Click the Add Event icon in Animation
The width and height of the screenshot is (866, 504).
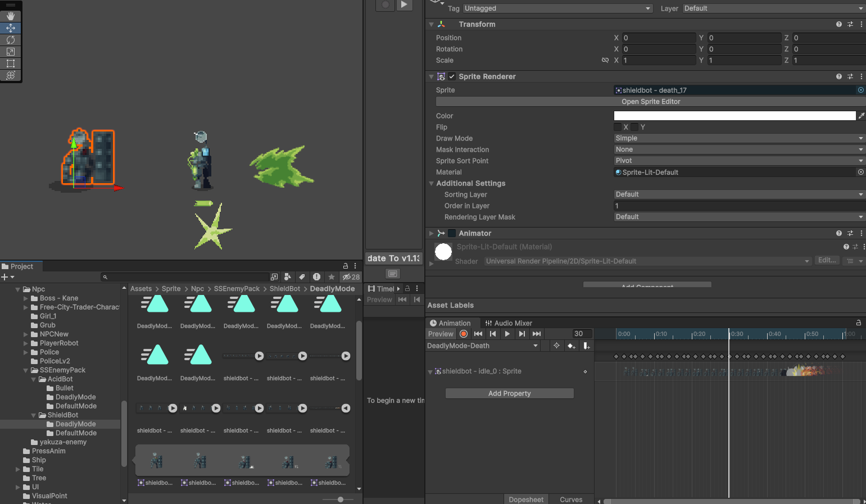[x=586, y=346]
